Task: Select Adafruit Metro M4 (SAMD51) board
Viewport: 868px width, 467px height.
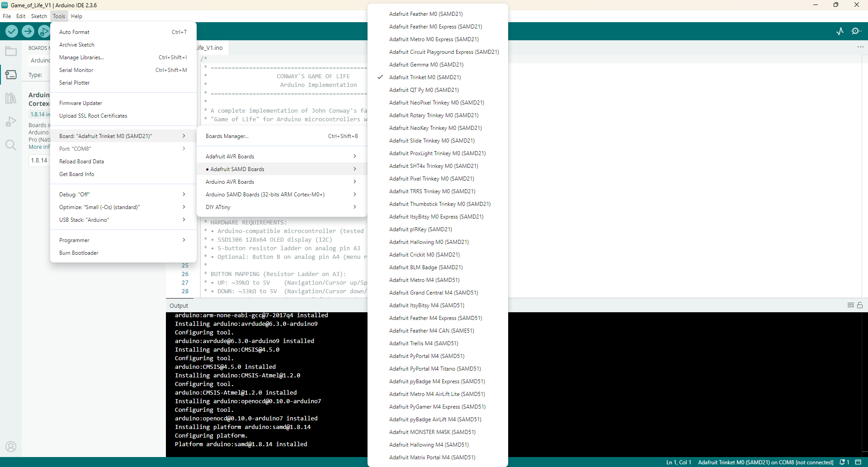Action: click(438, 280)
